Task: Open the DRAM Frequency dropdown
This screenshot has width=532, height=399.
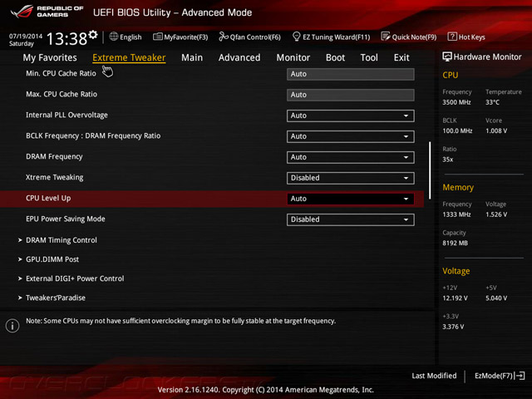Action: [351, 157]
